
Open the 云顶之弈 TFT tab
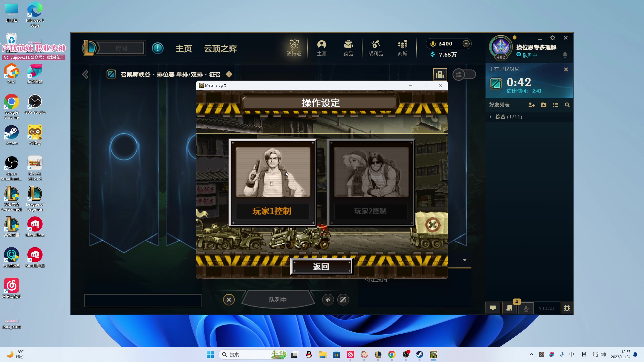220,49
